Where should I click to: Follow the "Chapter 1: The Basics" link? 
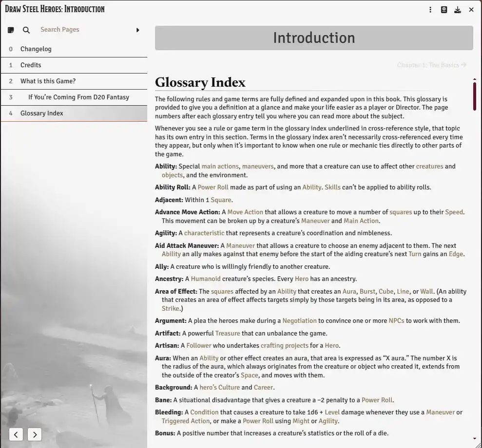pyautogui.click(x=432, y=64)
